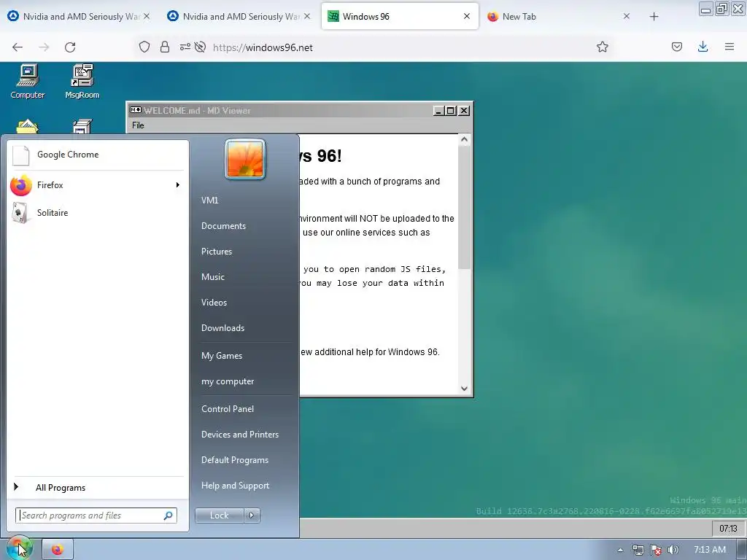Expand the Firefox submenu arrow

(178, 184)
